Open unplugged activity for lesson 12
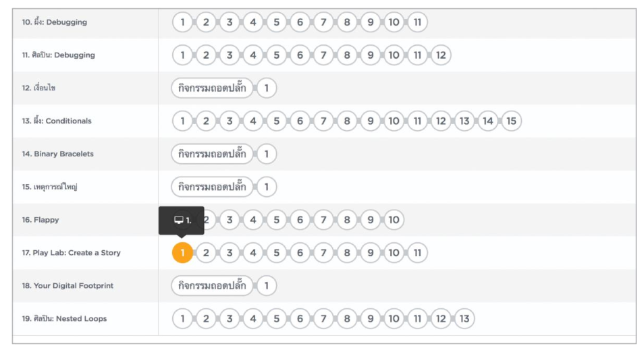644x352 pixels. point(212,88)
